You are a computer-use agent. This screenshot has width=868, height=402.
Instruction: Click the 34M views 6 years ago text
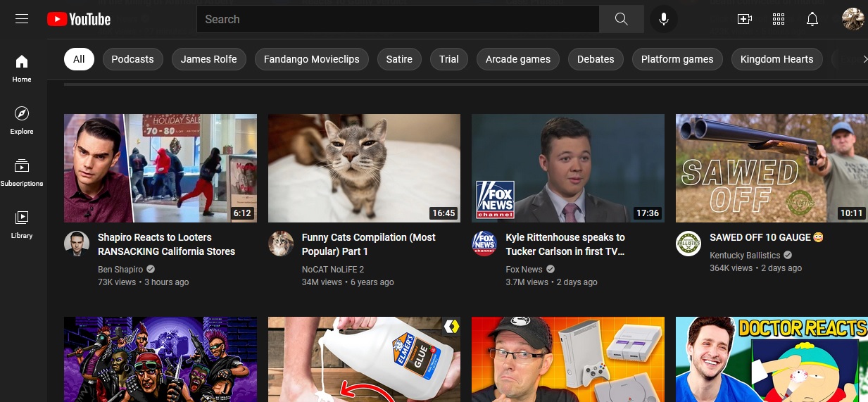[348, 282]
